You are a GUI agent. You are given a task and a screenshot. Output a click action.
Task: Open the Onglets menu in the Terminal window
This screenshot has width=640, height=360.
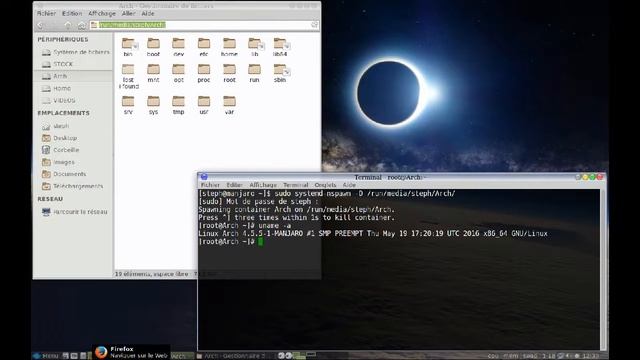[325, 185]
